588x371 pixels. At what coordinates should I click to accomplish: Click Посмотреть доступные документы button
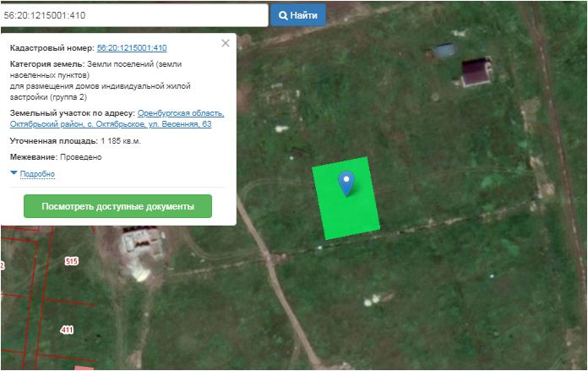point(117,206)
